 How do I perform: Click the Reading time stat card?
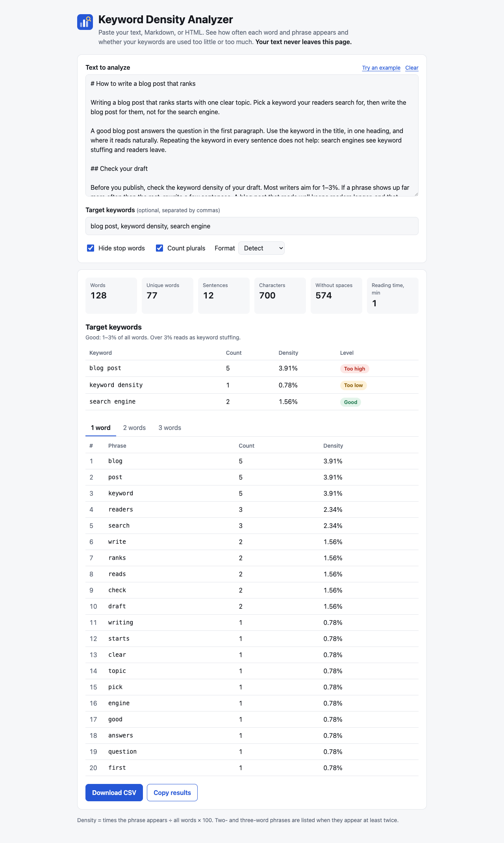click(x=393, y=296)
